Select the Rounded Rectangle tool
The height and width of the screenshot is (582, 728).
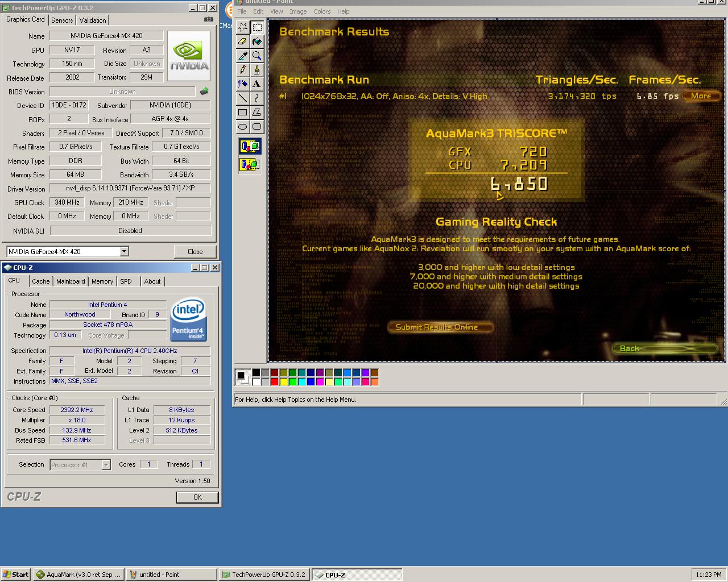[x=257, y=126]
